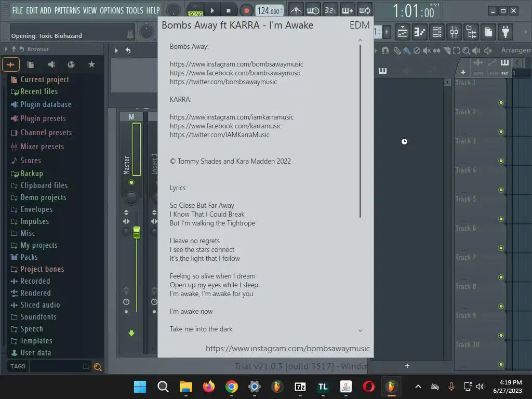Select the browser files tab icon
Image resolution: width=532 pixels, height=399 pixels.
(x=31, y=64)
